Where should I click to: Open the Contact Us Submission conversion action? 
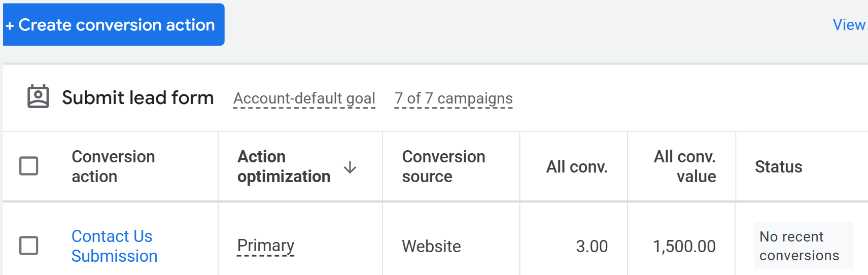click(x=114, y=246)
